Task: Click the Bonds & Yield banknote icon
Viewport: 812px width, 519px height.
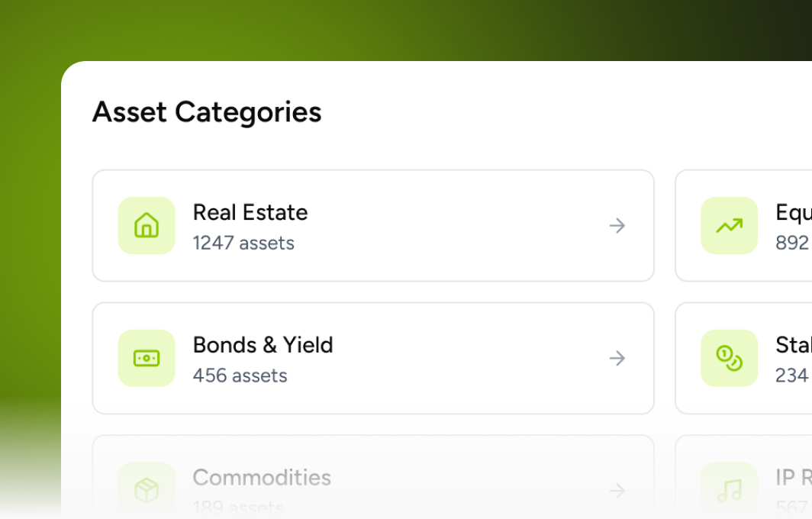Action: tap(147, 358)
